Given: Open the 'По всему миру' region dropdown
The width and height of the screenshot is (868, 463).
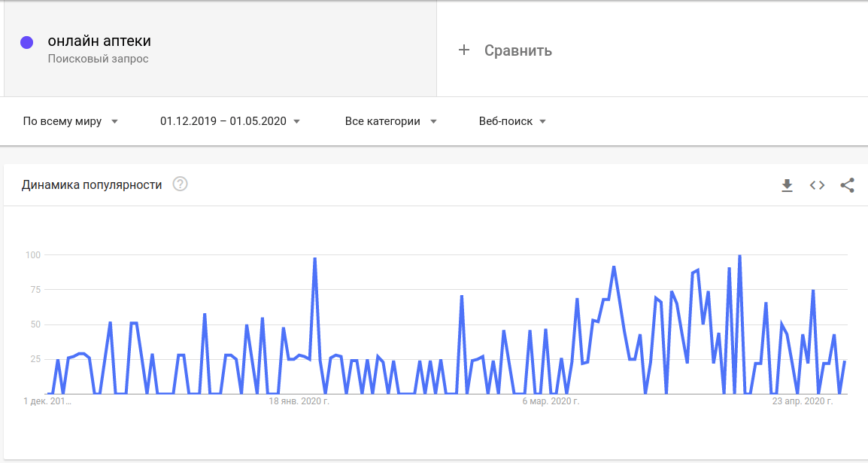Looking at the screenshot, I should [71, 121].
